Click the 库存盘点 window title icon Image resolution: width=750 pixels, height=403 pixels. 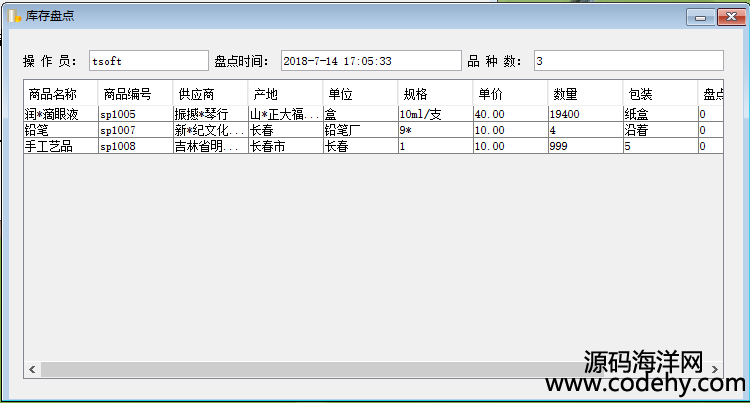click(14, 16)
